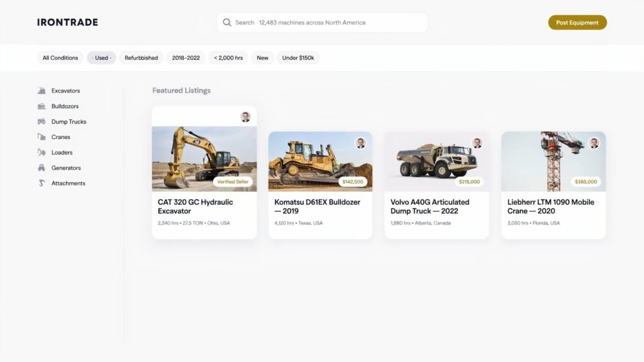This screenshot has height=362, width=644.
Task: Click the Cranes category icon
Action: [42, 137]
